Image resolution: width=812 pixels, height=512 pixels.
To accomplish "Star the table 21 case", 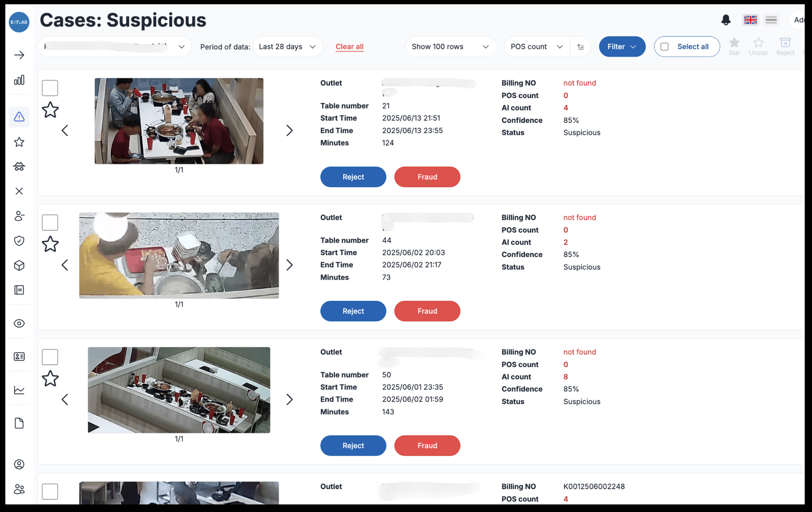I will (x=50, y=110).
